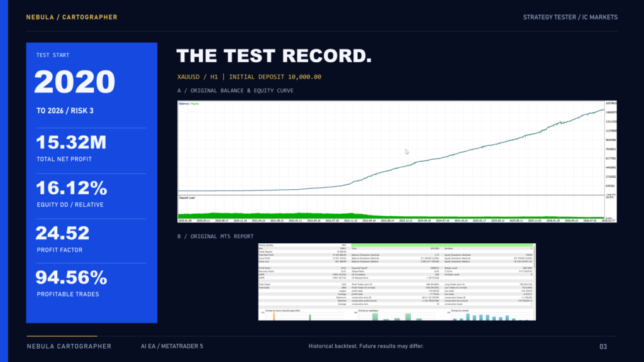Click "Entries by hours" histogram in report

303,315
